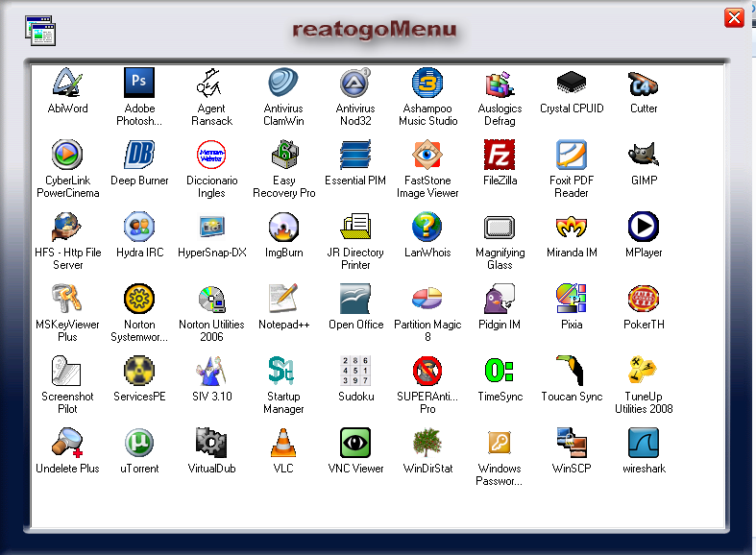Launch Partition Magic 8
The image size is (756, 555).
(427, 299)
